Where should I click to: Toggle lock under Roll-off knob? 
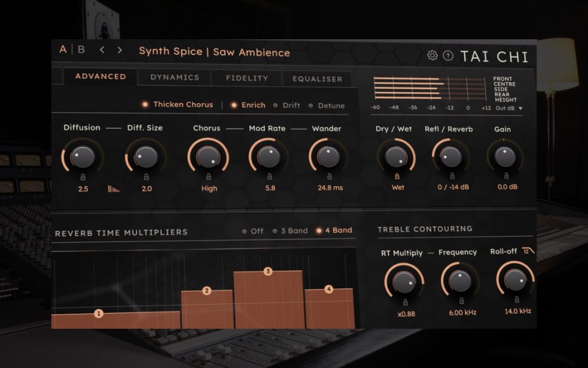click(x=517, y=299)
